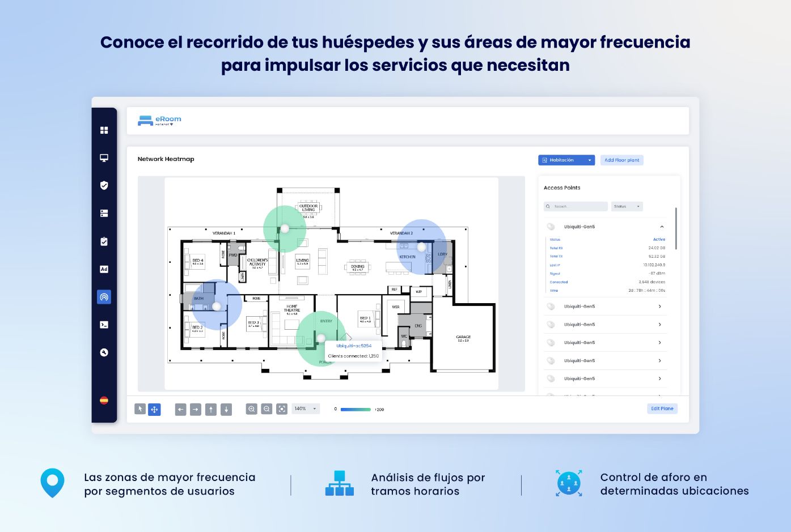Click the DINING room label on the floor plan
The height and width of the screenshot is (532, 791).
[358, 267]
